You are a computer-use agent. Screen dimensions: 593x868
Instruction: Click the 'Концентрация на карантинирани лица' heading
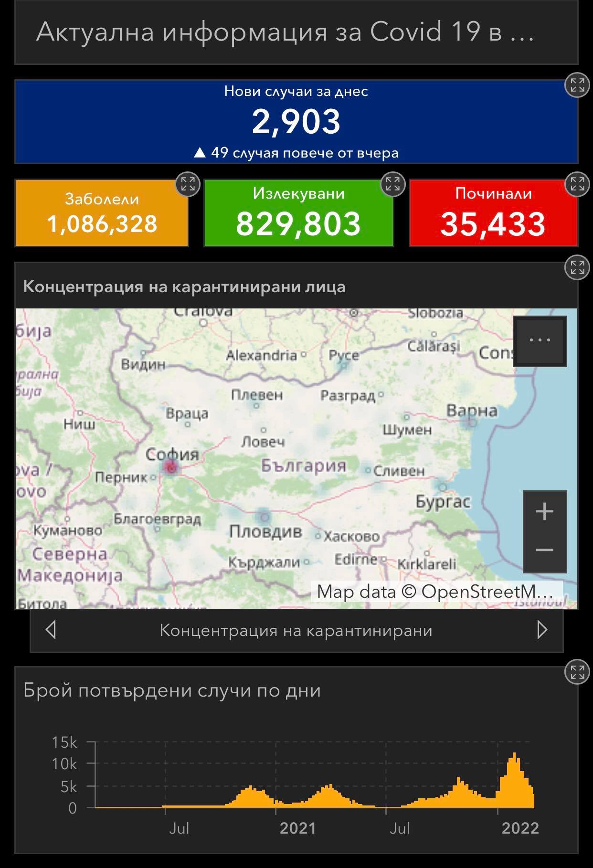(x=184, y=287)
